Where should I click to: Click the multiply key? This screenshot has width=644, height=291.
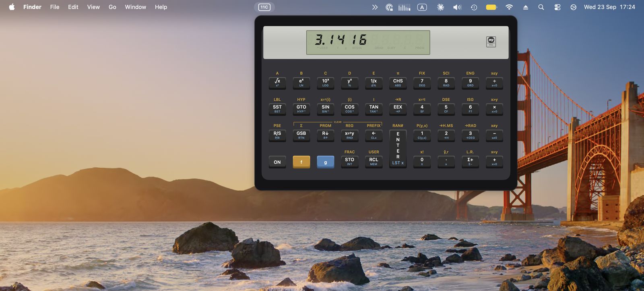point(495,109)
